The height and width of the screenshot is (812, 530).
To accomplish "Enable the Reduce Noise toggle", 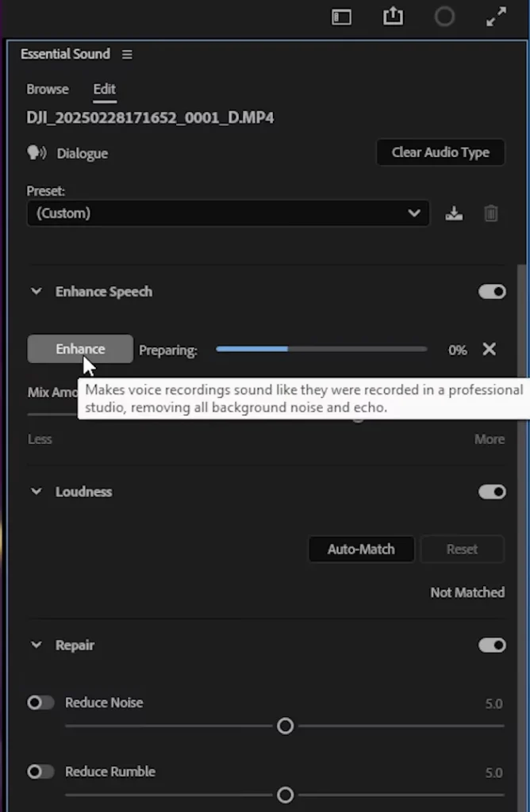I will click(x=40, y=703).
